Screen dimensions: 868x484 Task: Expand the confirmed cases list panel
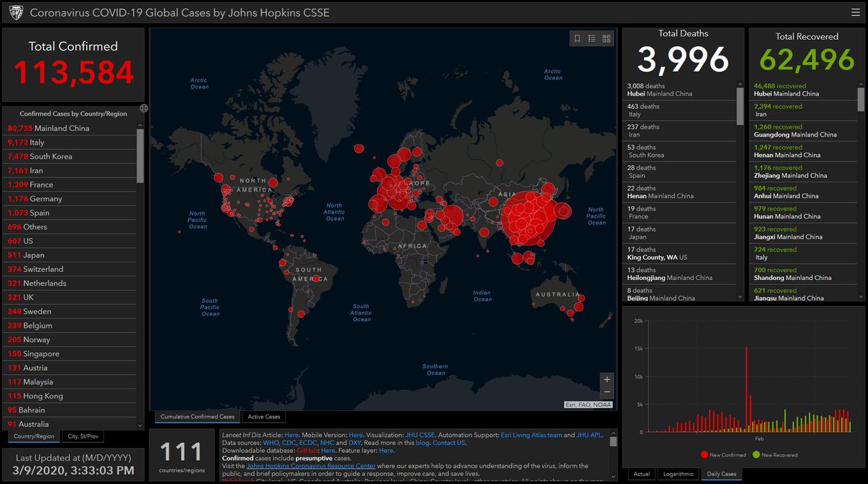[x=144, y=108]
